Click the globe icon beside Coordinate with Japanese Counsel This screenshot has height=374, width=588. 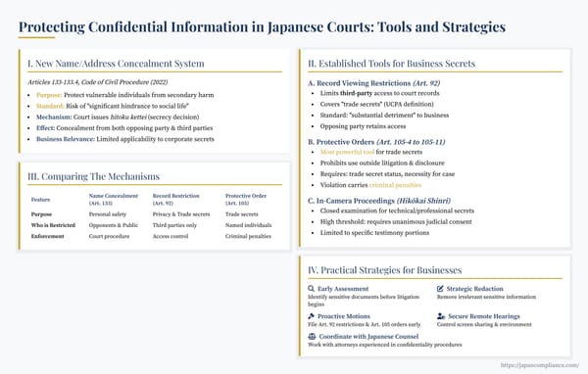pos(312,337)
